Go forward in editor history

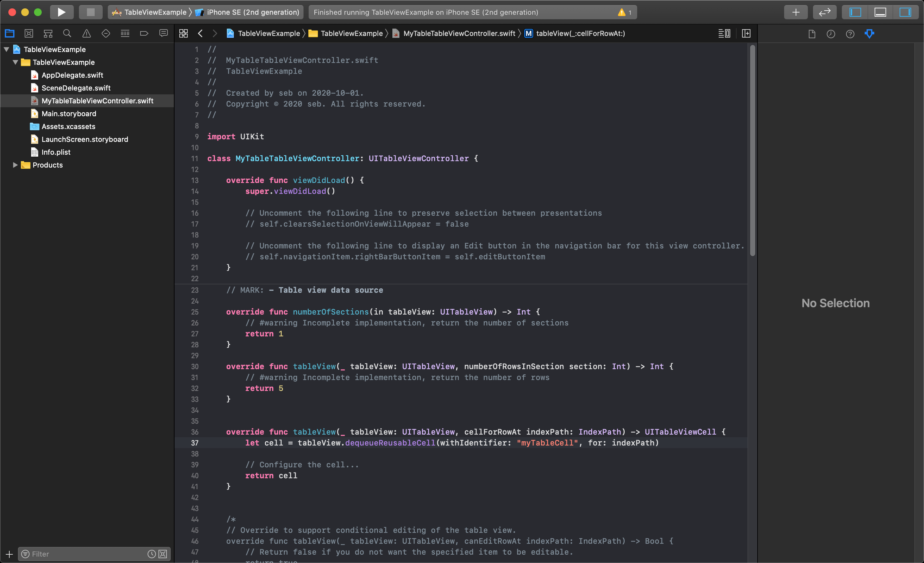pos(215,33)
